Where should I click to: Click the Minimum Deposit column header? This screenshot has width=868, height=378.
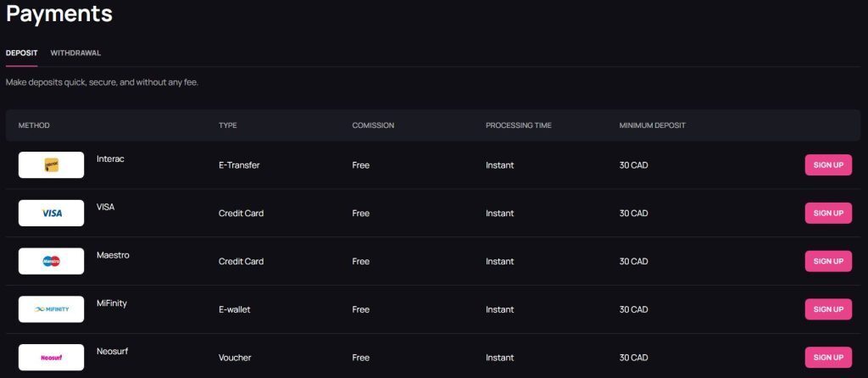pos(653,125)
